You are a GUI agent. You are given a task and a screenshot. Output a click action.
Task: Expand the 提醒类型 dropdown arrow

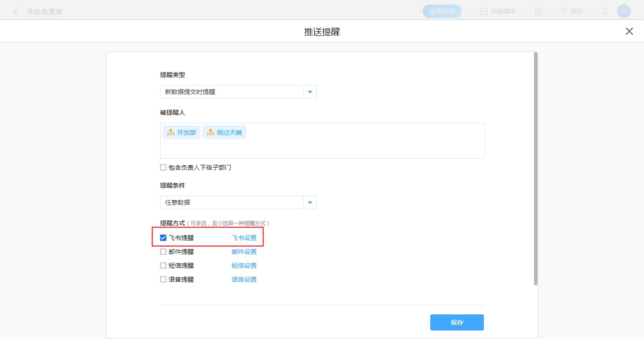coord(310,92)
